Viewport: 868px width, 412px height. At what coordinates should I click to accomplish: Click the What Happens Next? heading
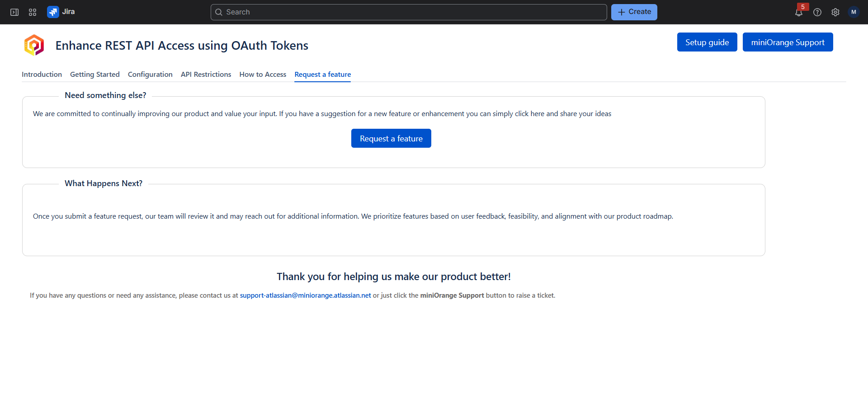tap(104, 183)
